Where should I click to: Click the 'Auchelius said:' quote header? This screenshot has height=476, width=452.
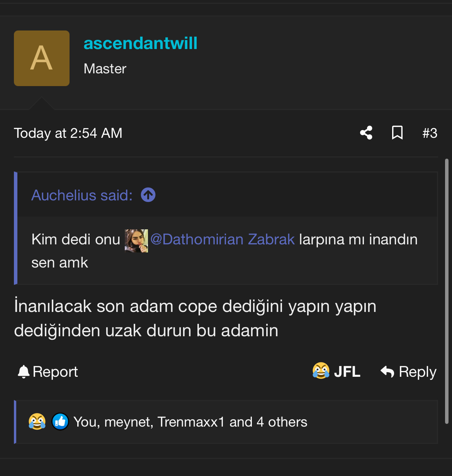click(x=82, y=195)
